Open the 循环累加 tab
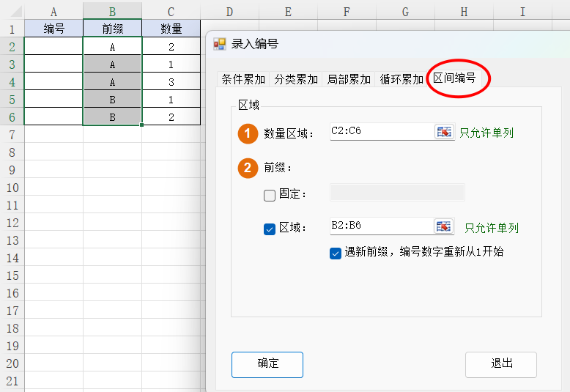Viewport: 570px width, 392px height. click(x=401, y=79)
